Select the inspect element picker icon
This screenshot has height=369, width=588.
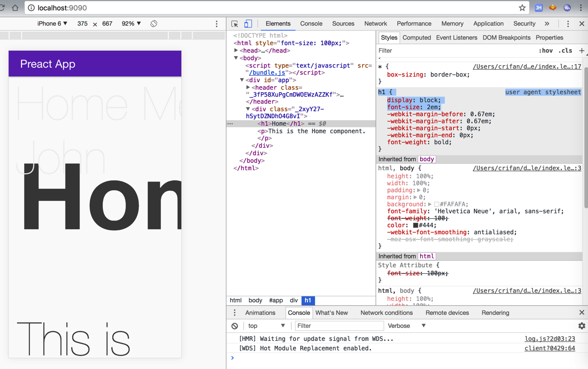235,24
